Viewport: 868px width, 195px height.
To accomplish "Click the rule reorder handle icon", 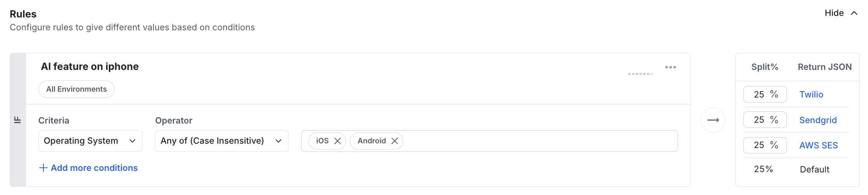I will click(17, 120).
